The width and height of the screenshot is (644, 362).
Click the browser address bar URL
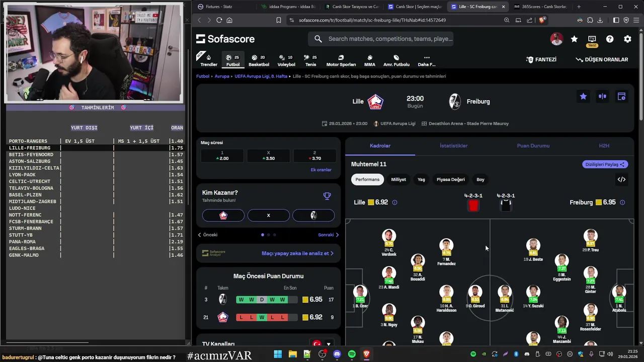point(372,20)
